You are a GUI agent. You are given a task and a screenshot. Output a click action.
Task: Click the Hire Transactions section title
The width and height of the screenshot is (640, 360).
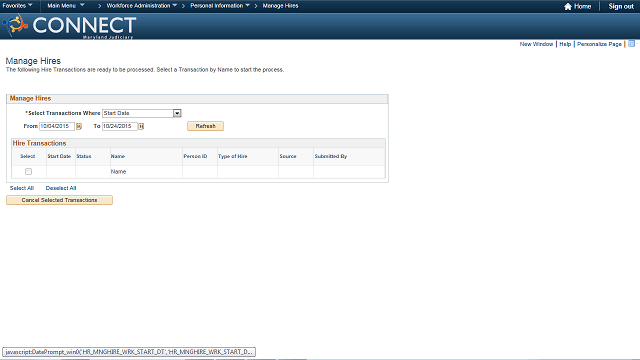(x=39, y=143)
